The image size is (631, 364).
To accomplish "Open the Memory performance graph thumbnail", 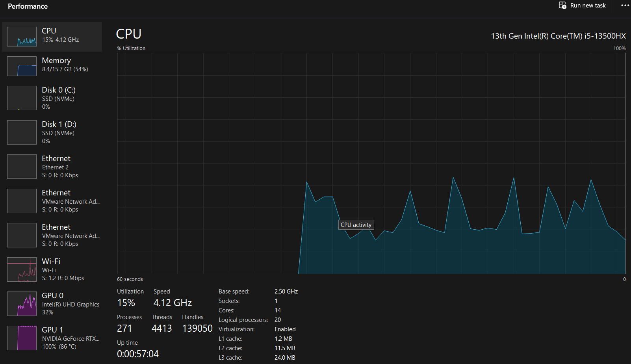I will coord(22,66).
